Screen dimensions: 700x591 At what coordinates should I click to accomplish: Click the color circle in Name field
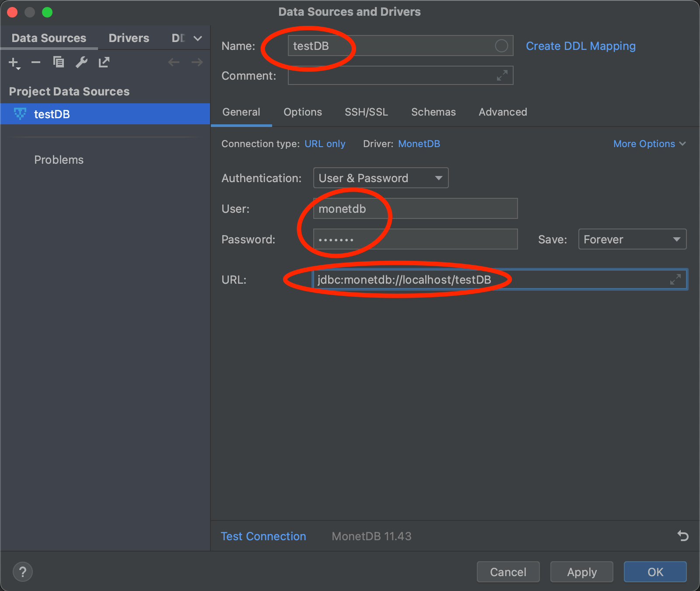501,46
